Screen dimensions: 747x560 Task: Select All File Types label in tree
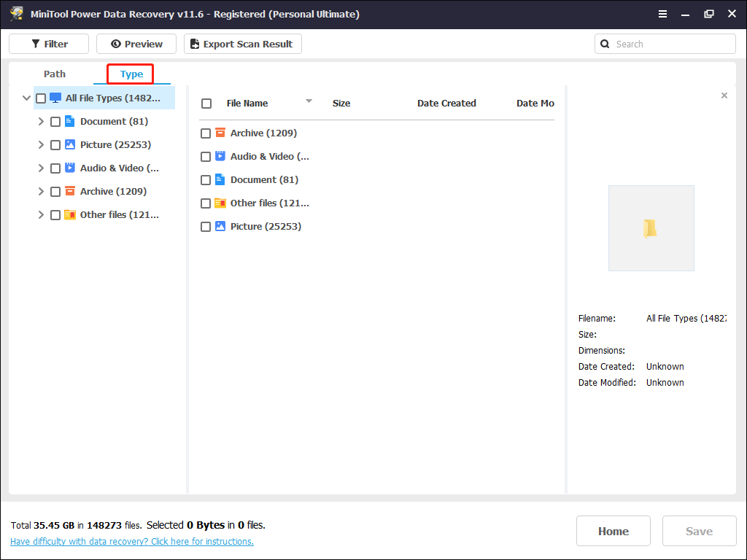pyautogui.click(x=113, y=98)
